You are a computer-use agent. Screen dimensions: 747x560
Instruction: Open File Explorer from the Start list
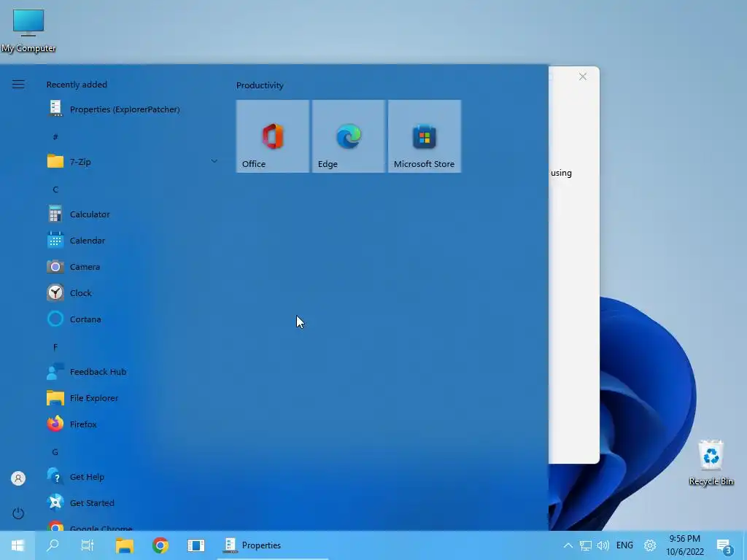pyautogui.click(x=132, y=397)
